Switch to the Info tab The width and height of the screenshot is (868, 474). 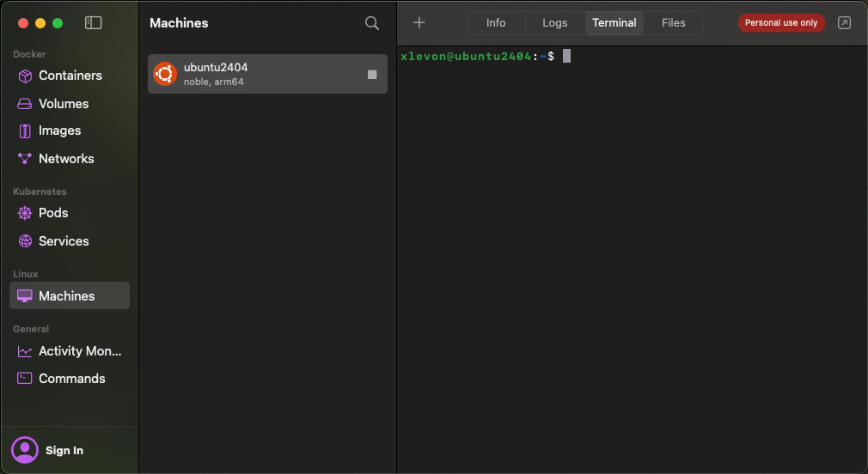click(496, 22)
